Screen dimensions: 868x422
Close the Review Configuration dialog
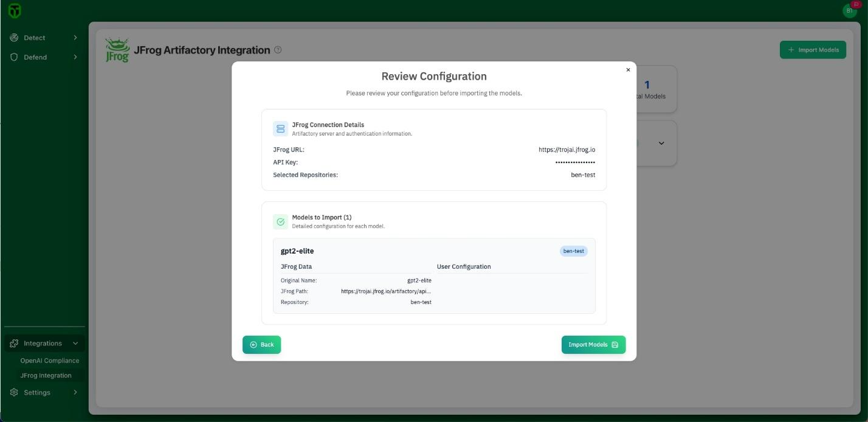628,70
